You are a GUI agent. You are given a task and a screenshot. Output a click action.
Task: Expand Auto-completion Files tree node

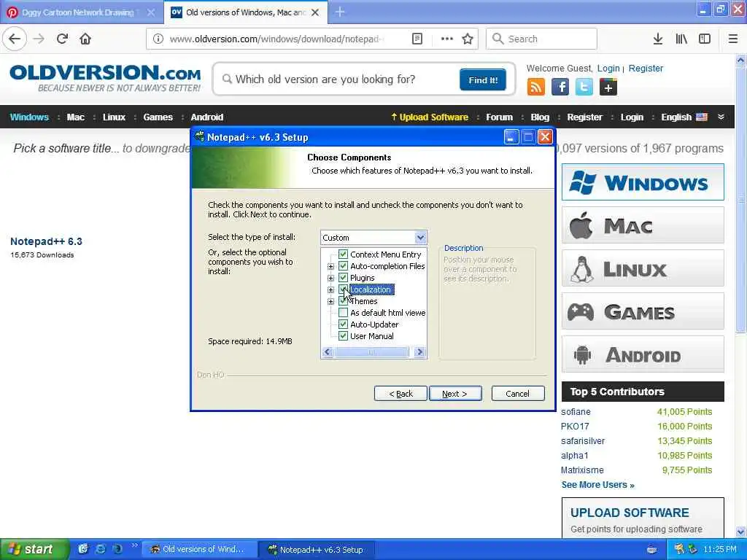(330, 266)
